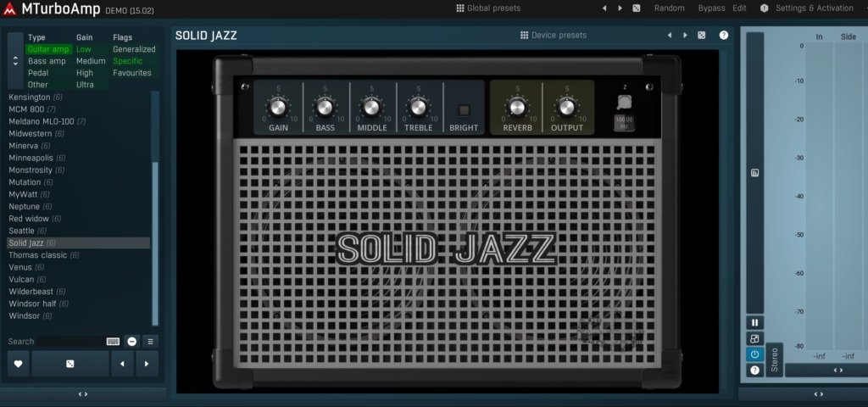Select the High gain filter

point(85,73)
